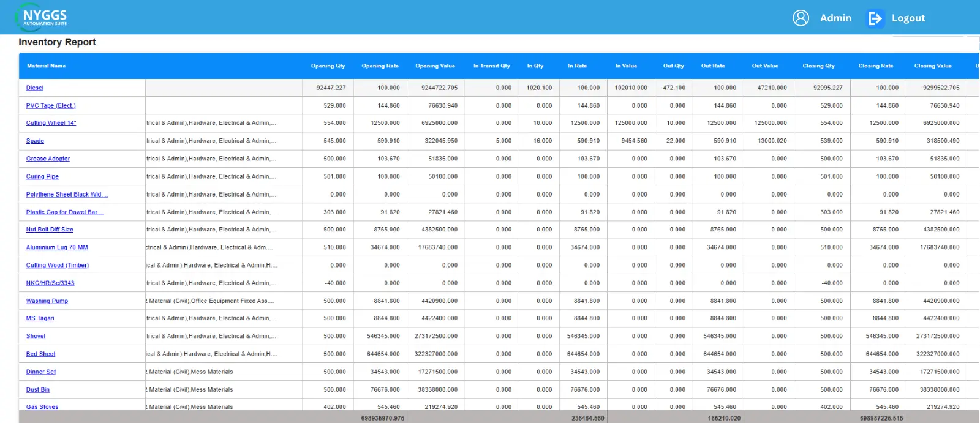The width and height of the screenshot is (980, 423).
Task: Click Plastic Cap opening qty 303.000
Action: tap(334, 212)
